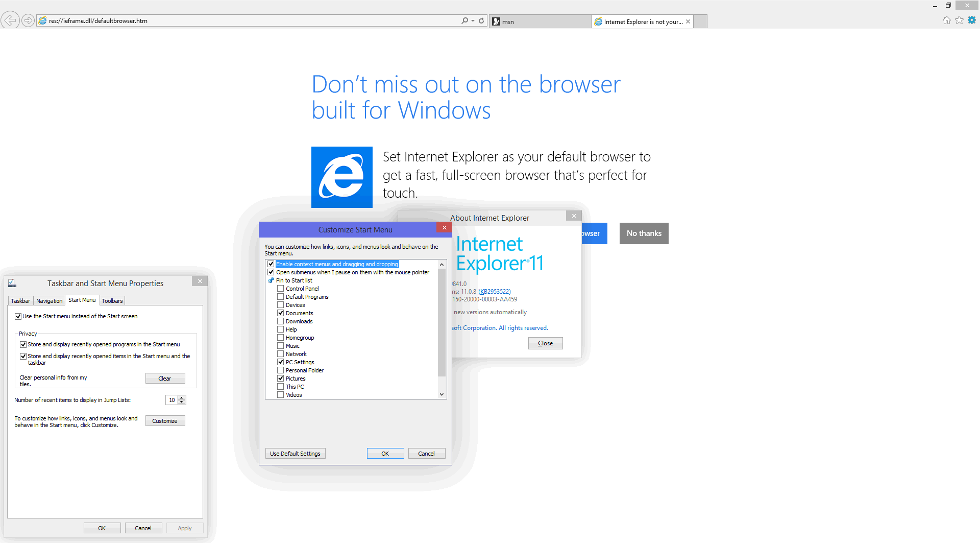Uncheck the Documents option
Screen dimensions: 980x543
point(280,313)
